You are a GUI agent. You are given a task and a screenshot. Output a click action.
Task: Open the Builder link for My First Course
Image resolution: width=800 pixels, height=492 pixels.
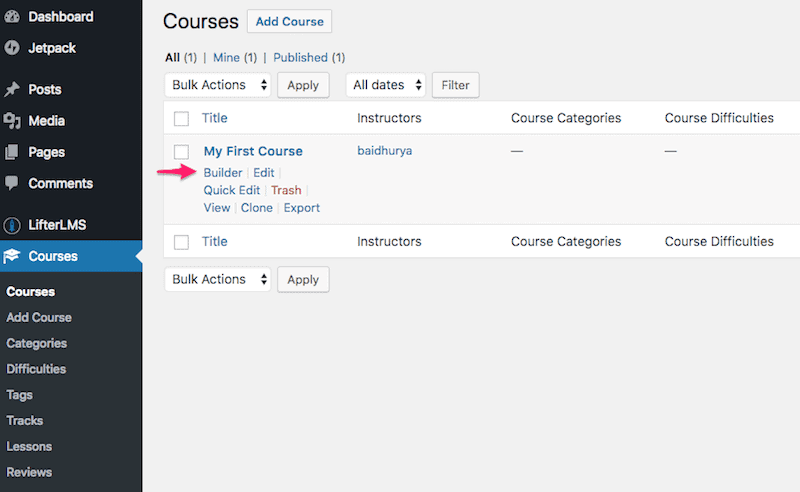pyautogui.click(x=223, y=173)
